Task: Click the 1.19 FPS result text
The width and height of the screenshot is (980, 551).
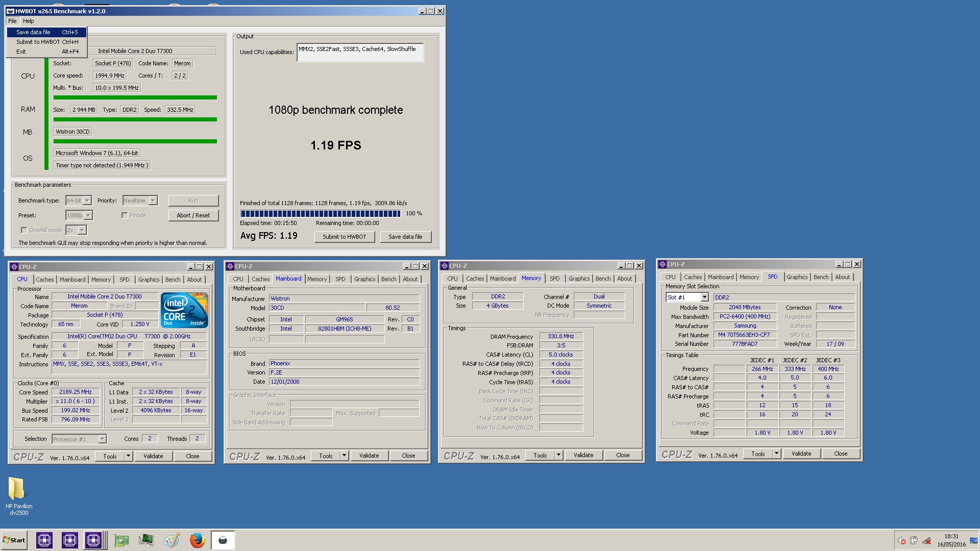Action: click(x=336, y=146)
